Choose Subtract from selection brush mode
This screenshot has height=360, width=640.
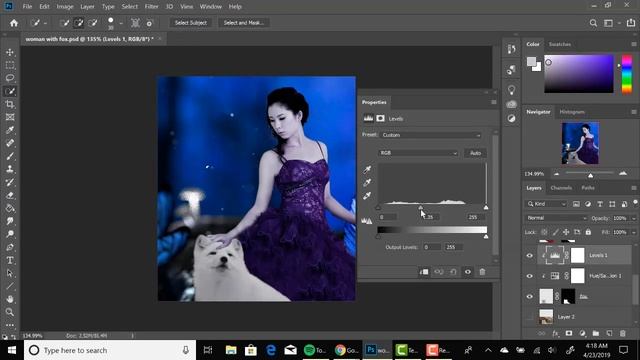93,23
